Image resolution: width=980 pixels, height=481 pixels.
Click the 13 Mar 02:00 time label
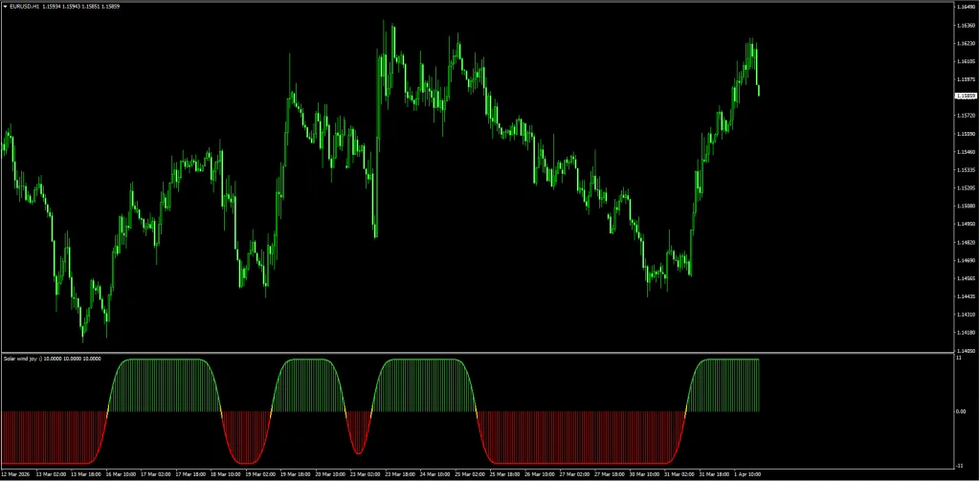point(53,474)
